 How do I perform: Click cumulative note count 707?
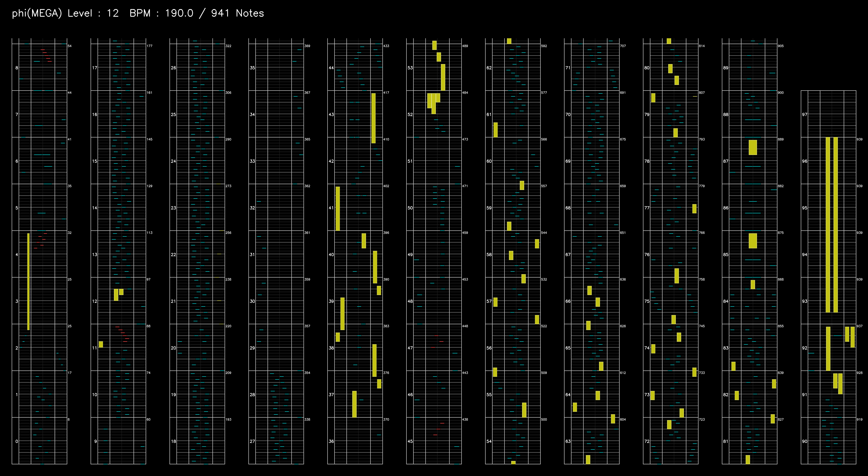pos(623,46)
